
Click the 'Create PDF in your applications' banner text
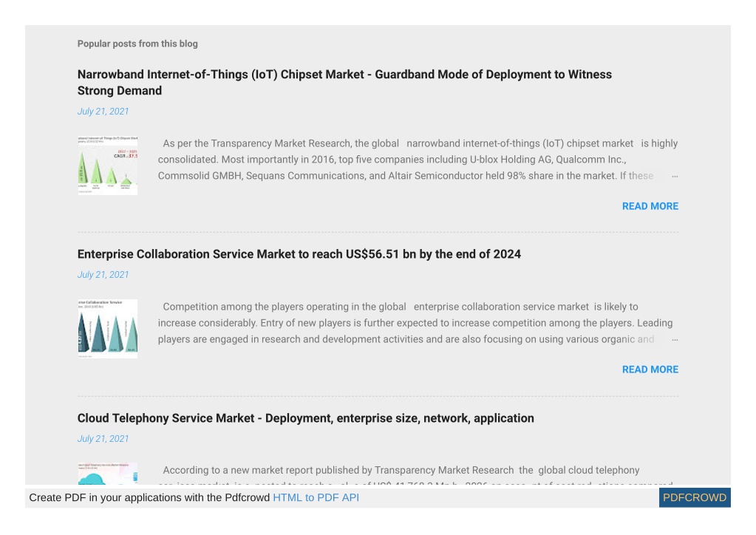[x=149, y=497]
